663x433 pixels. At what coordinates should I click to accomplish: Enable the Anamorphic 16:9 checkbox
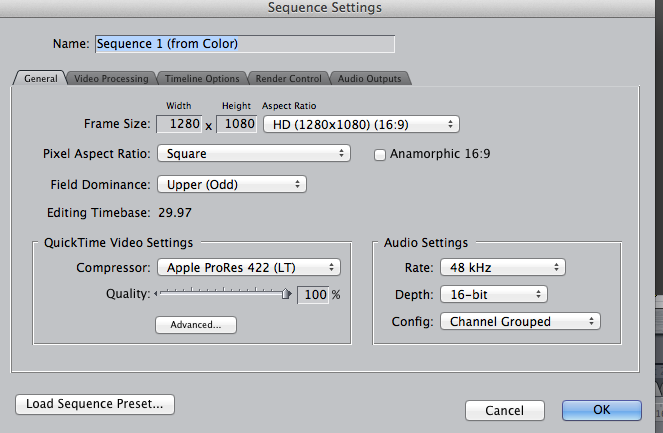point(380,154)
